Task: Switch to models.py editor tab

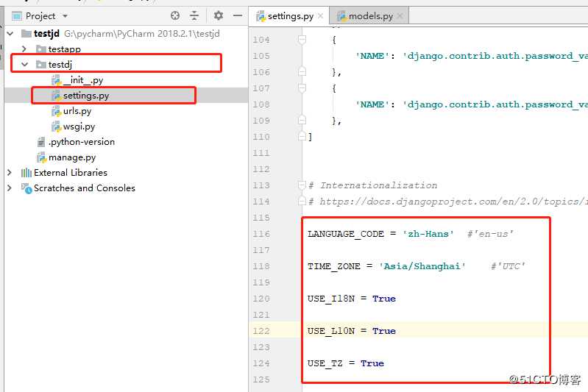Action: [370, 16]
